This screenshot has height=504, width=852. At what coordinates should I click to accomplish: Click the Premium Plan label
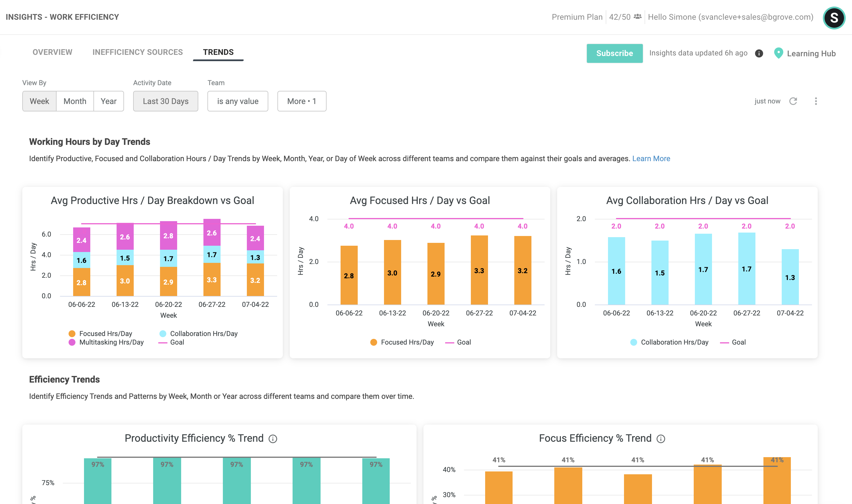(x=577, y=17)
